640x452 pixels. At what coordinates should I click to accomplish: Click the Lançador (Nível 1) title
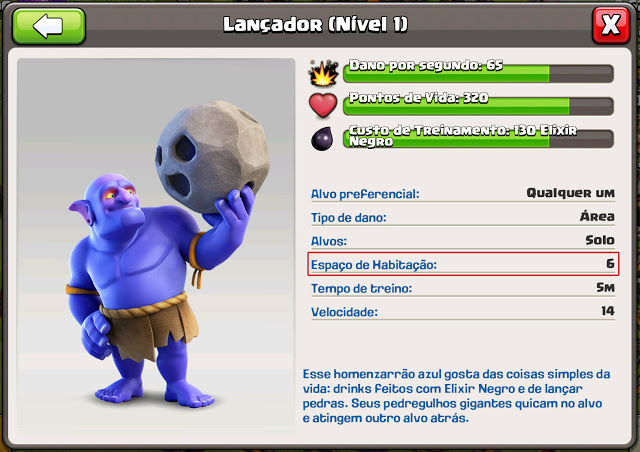(x=315, y=25)
